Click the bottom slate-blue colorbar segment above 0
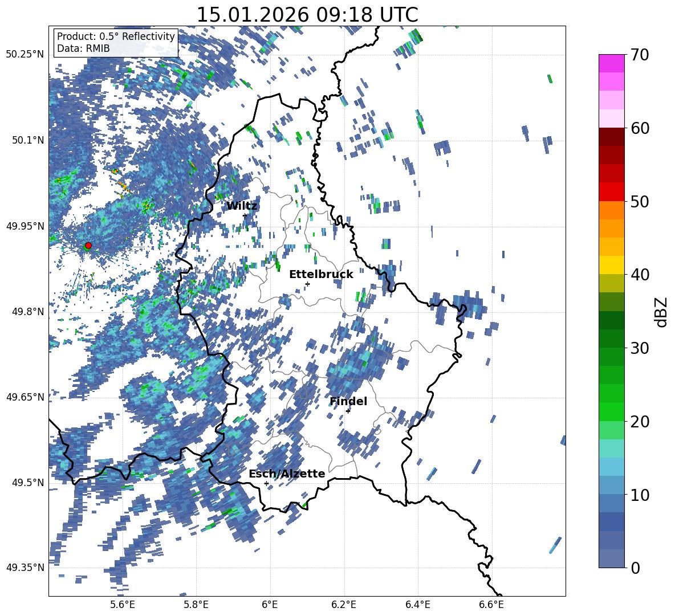This screenshot has height=616, width=675. [611, 558]
